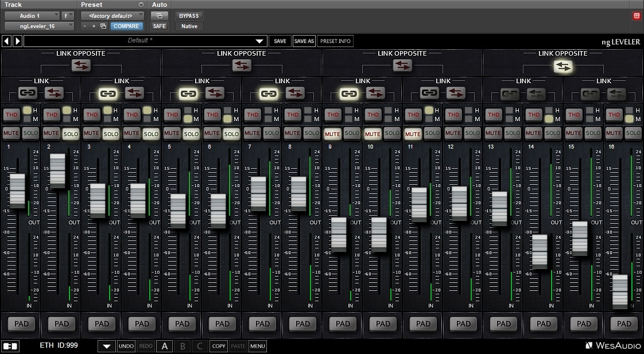Viewport: 644px width, 354px height.
Task: Toggle Solo on channel 2
Action: click(71, 134)
